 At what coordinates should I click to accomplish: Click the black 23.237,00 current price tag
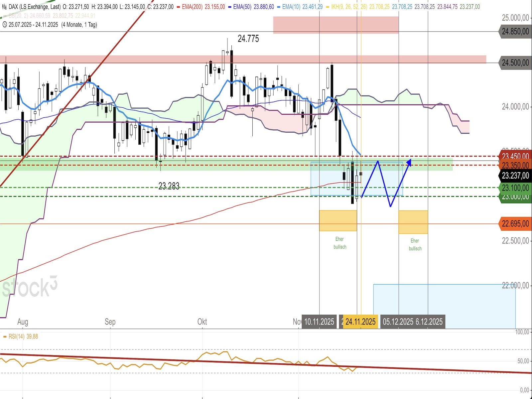click(x=515, y=176)
